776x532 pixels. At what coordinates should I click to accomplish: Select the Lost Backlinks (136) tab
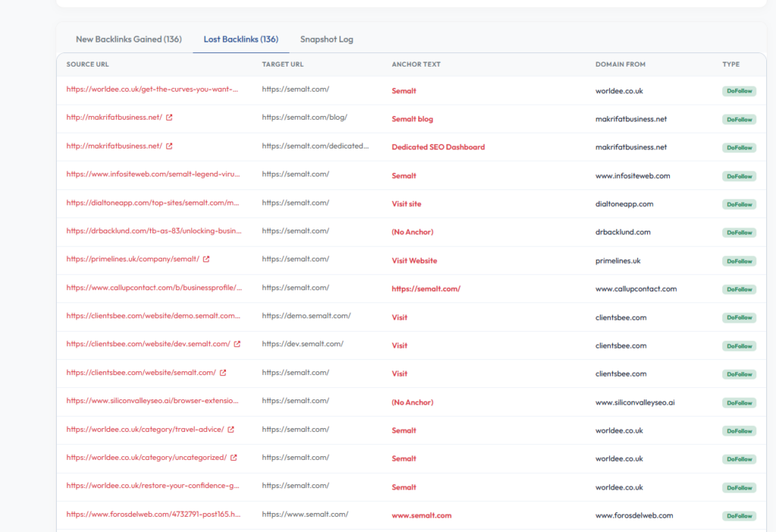(x=241, y=39)
